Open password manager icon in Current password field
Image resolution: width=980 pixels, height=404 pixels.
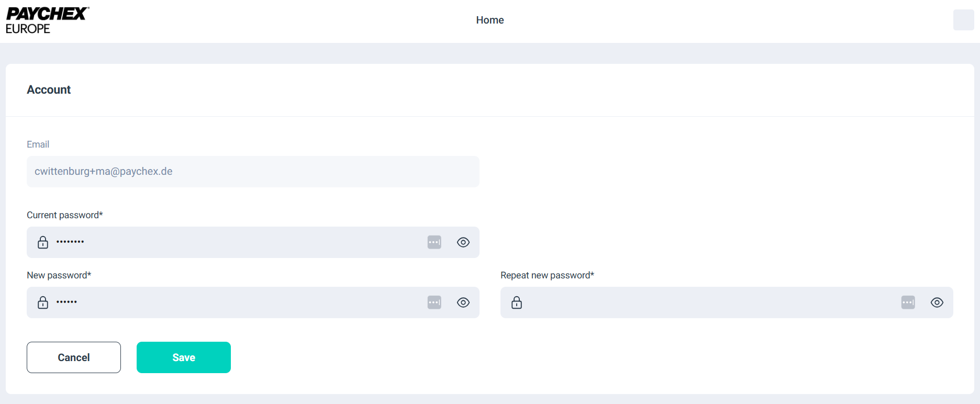point(434,242)
